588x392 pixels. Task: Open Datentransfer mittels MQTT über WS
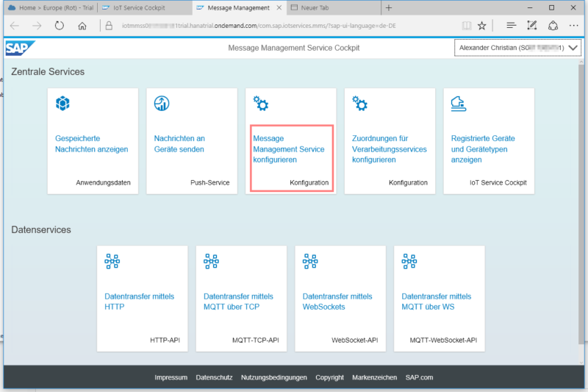(x=436, y=302)
